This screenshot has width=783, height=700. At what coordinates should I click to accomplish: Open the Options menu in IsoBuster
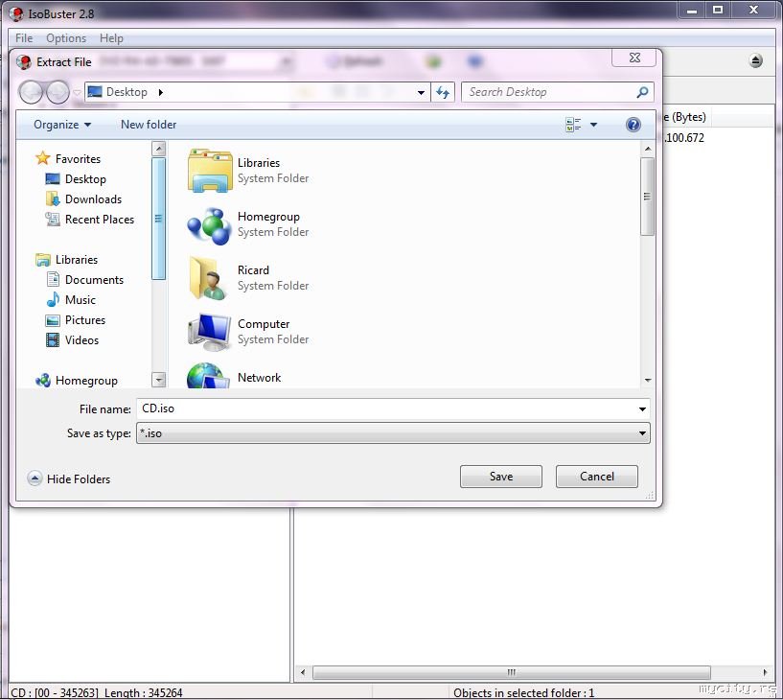click(x=66, y=38)
